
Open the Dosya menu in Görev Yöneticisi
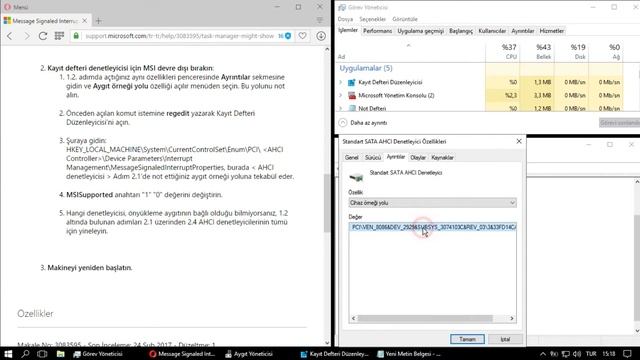point(345,19)
